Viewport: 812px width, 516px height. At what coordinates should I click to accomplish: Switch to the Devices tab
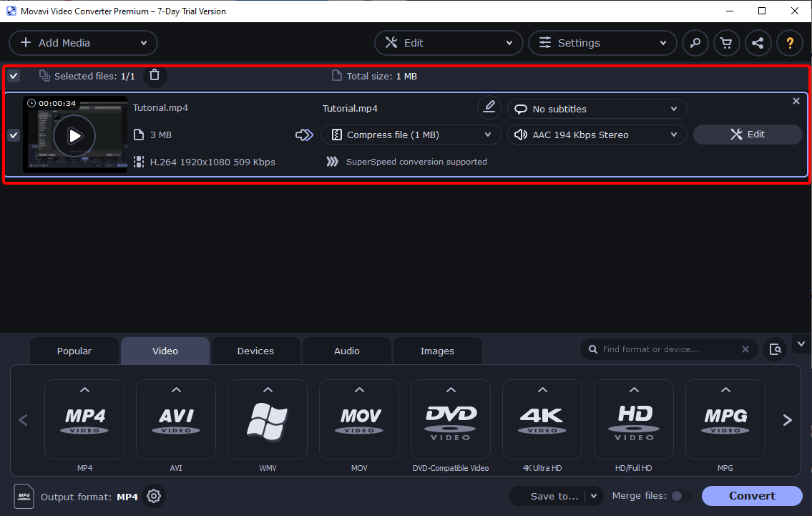[255, 351]
